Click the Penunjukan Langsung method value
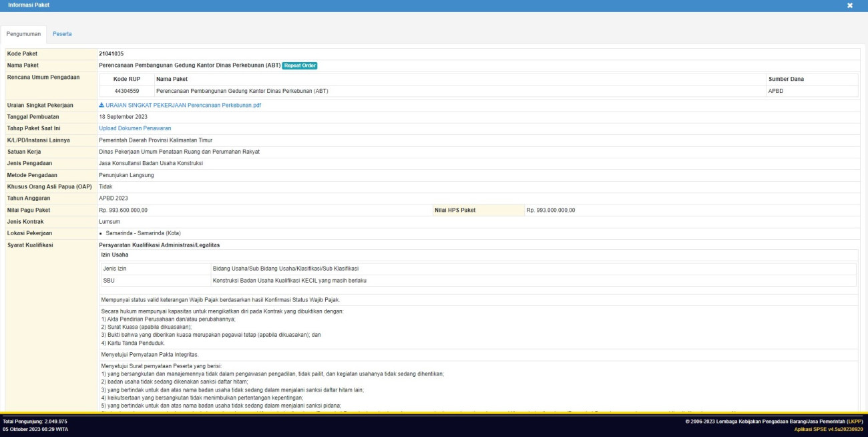This screenshot has height=437, width=868. (x=126, y=175)
